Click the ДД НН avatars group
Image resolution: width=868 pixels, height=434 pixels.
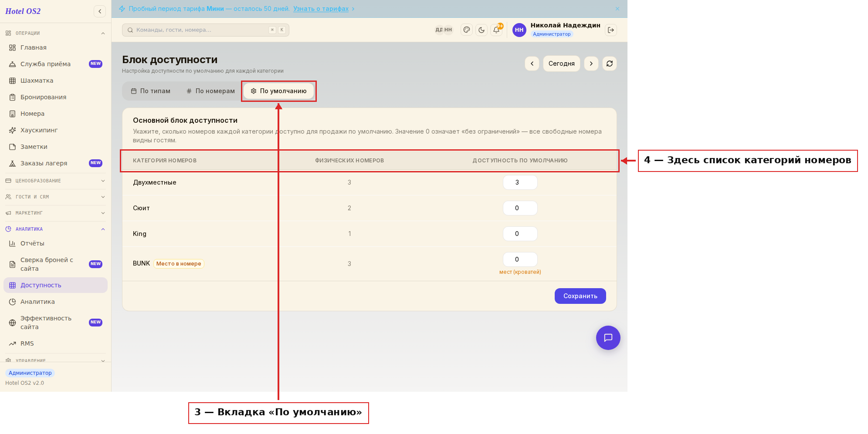click(444, 30)
